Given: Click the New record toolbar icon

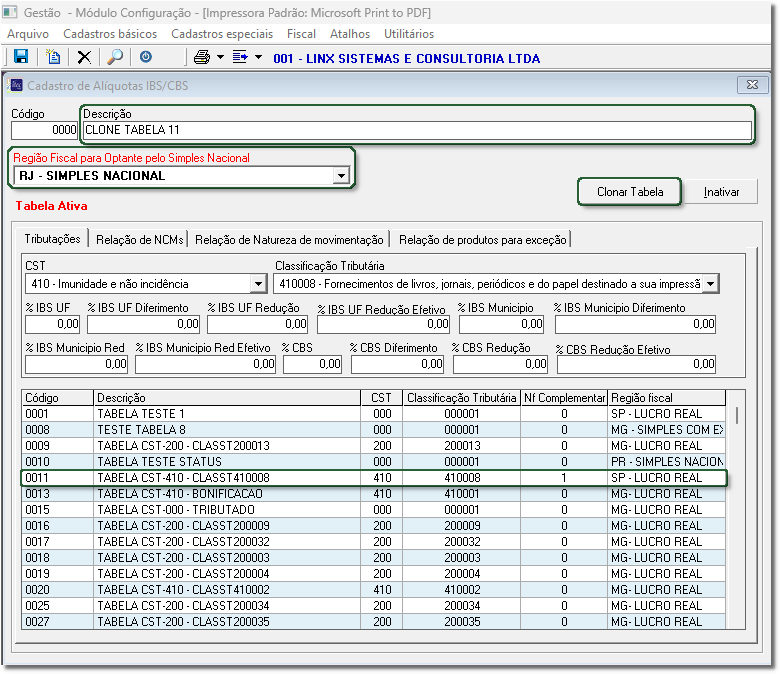Looking at the screenshot, I should [52, 58].
